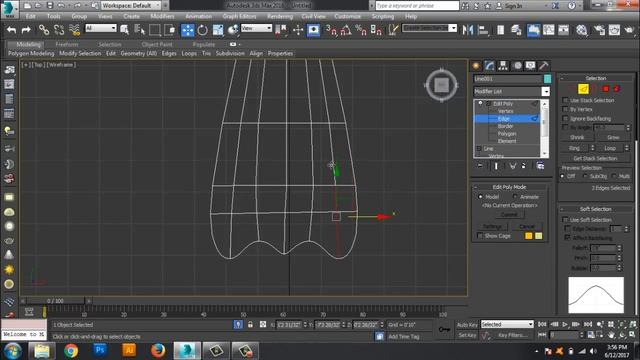Enable Use Stack Selection checkbox
This screenshot has height=360, width=640.
[565, 100]
